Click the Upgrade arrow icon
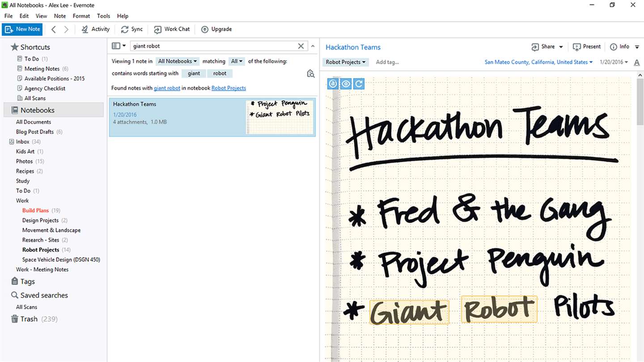 pos(205,29)
